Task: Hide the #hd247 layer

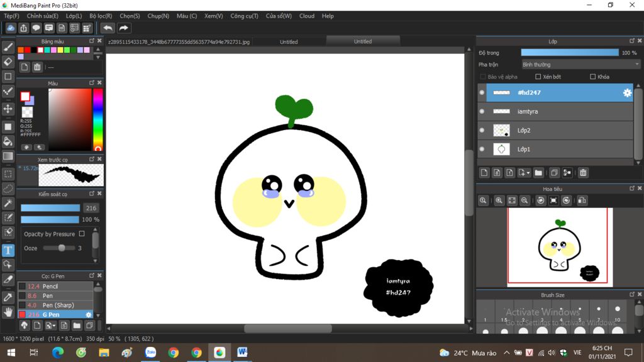Action: (482, 93)
